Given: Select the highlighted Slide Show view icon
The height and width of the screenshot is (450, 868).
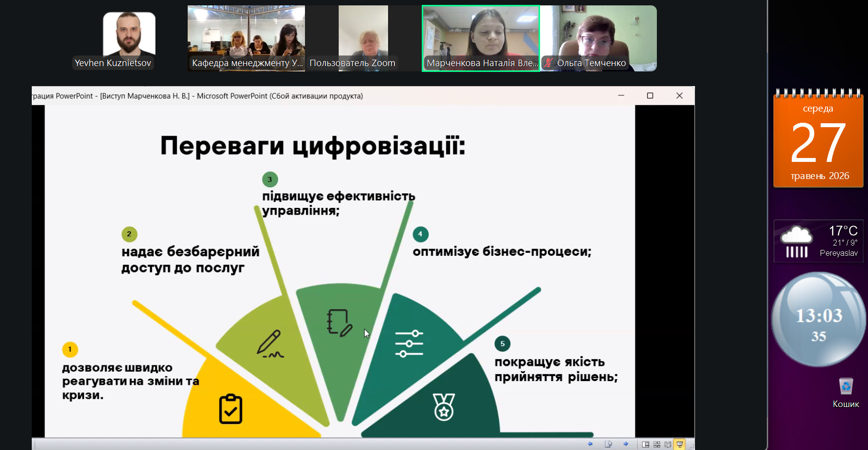Looking at the screenshot, I should [x=679, y=444].
